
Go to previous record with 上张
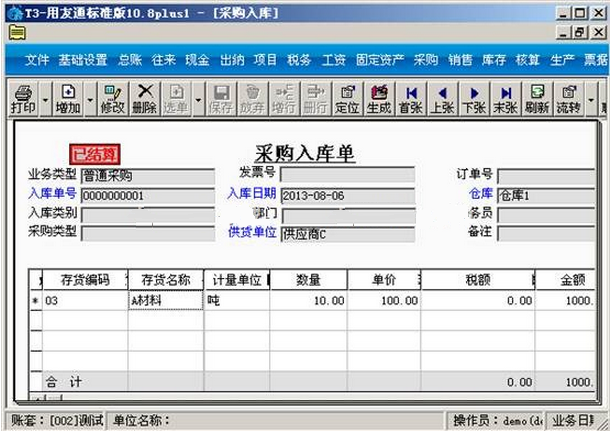442,98
